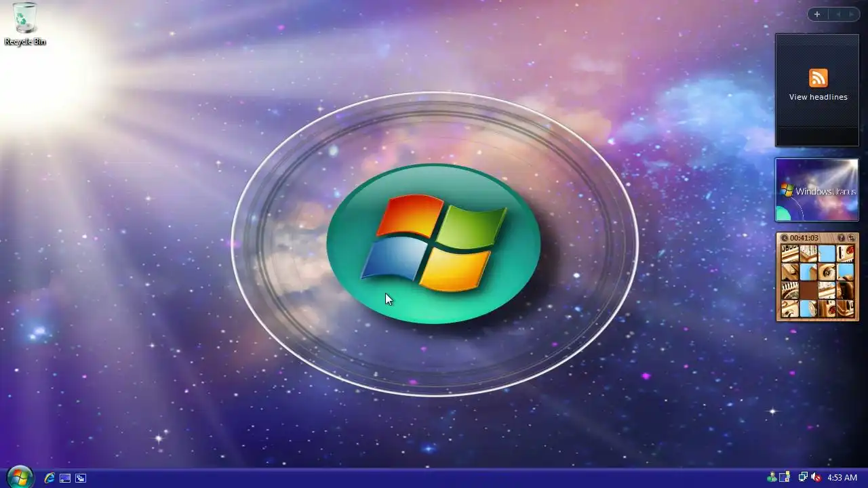This screenshot has height=488, width=868.
Task: Open the network connection tray icon
Action: click(803, 478)
